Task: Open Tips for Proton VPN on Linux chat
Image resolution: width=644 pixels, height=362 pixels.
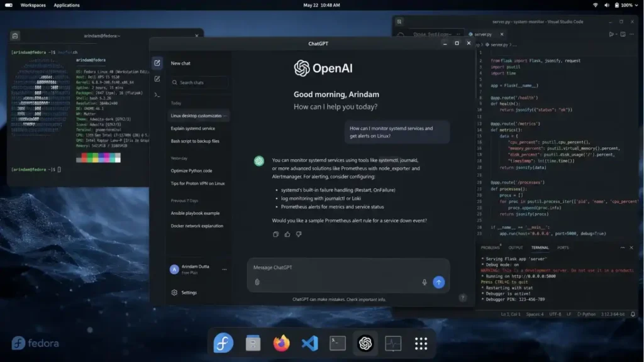Action: 197,184
